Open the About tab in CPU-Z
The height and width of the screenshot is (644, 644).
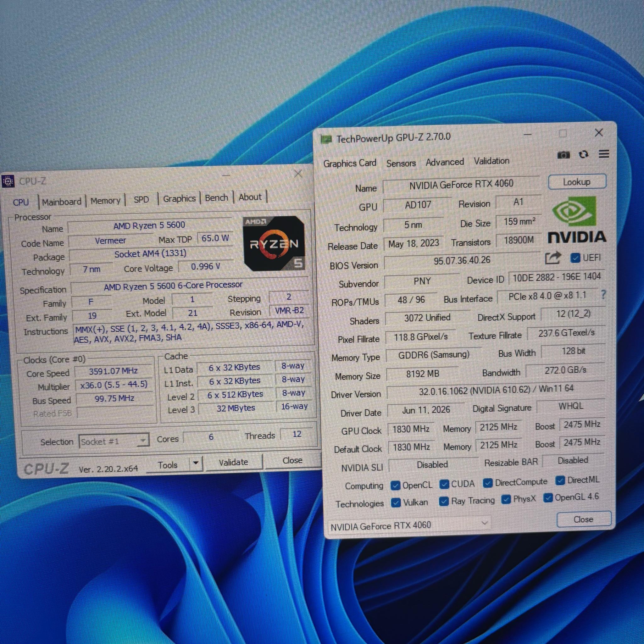coord(250,197)
